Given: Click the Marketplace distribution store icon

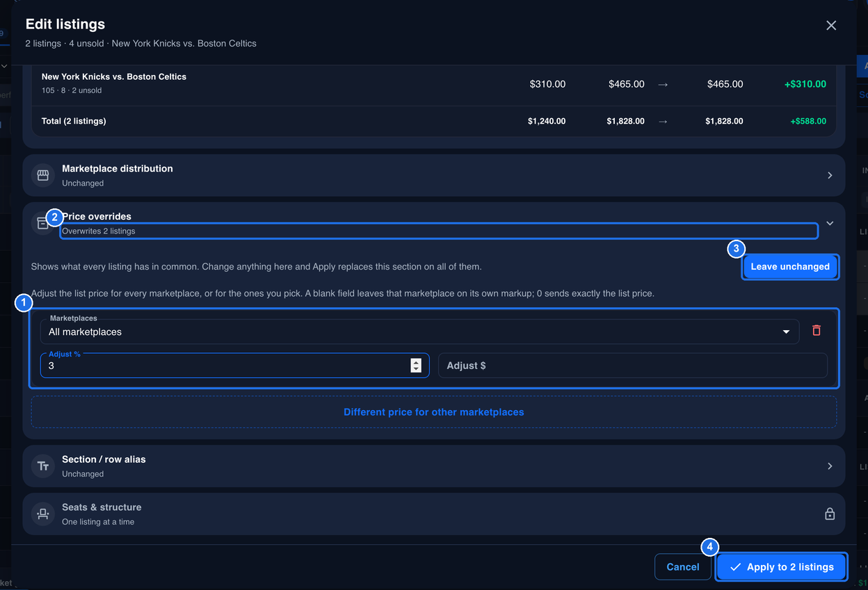Looking at the screenshot, I should (x=43, y=175).
